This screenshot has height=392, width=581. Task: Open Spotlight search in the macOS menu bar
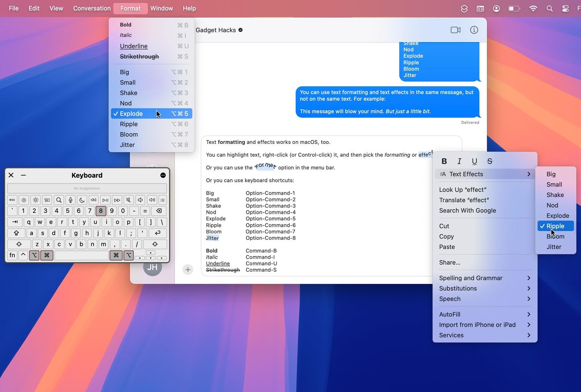coord(549,8)
